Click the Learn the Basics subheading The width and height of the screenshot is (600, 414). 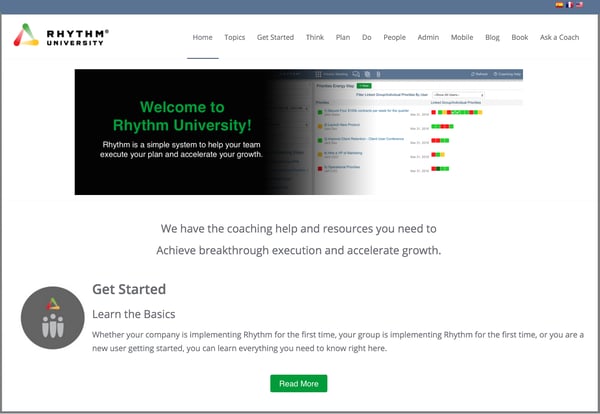point(134,314)
